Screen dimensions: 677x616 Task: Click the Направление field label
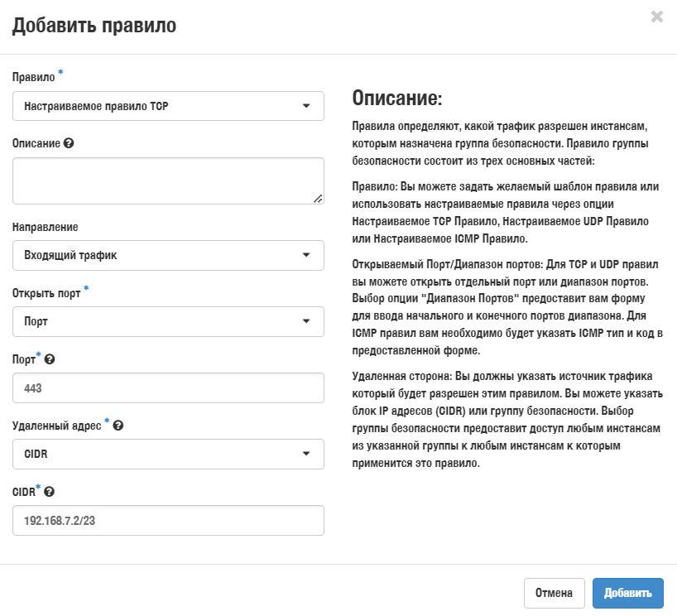click(45, 226)
